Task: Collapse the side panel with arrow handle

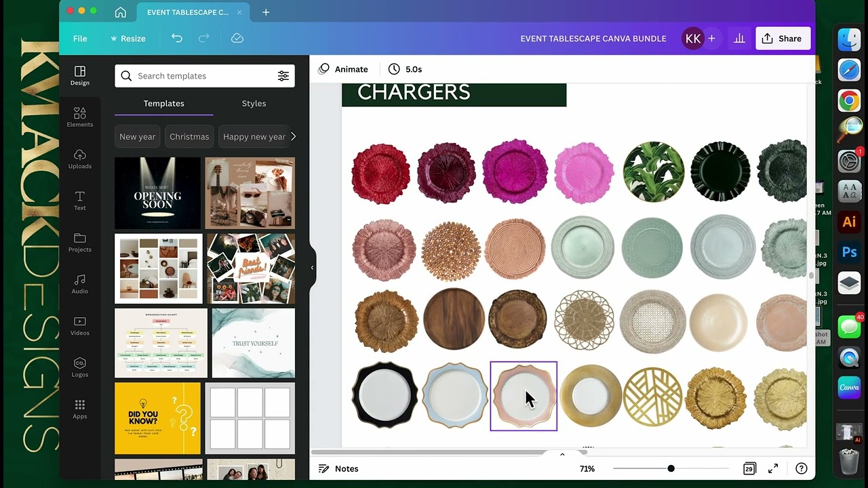Action: coord(312,268)
